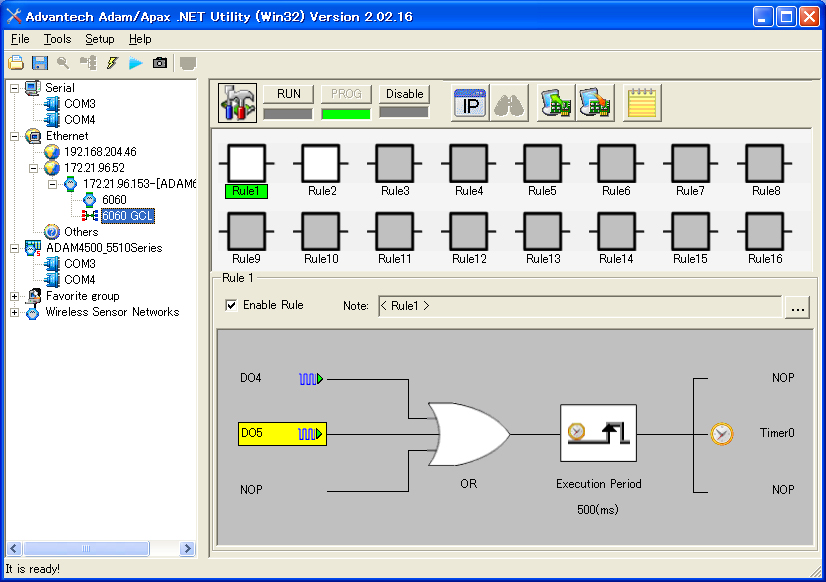826x582 pixels.
Task: Open the Setup menu
Action: coord(100,40)
